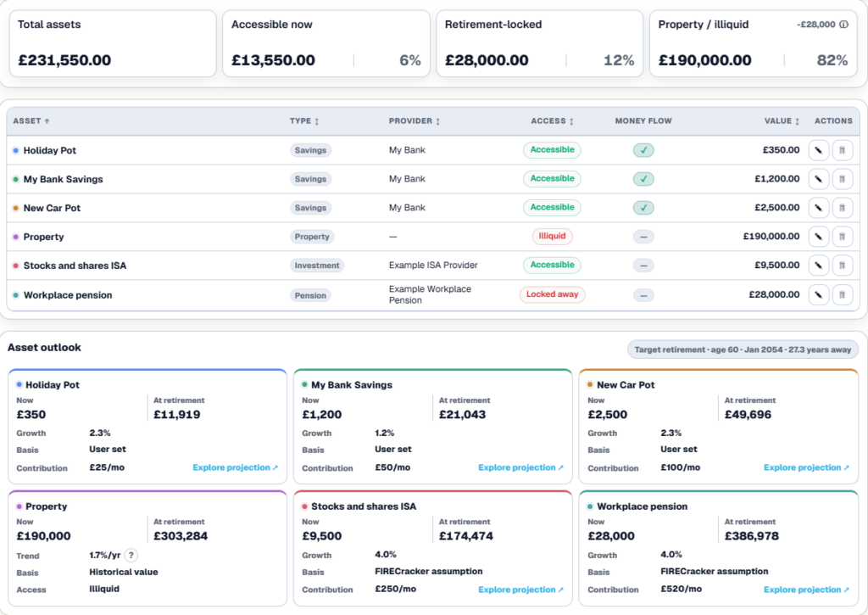The width and height of the screenshot is (868, 615).
Task: Delete the Workplace pension asset
Action: pyautogui.click(x=842, y=294)
